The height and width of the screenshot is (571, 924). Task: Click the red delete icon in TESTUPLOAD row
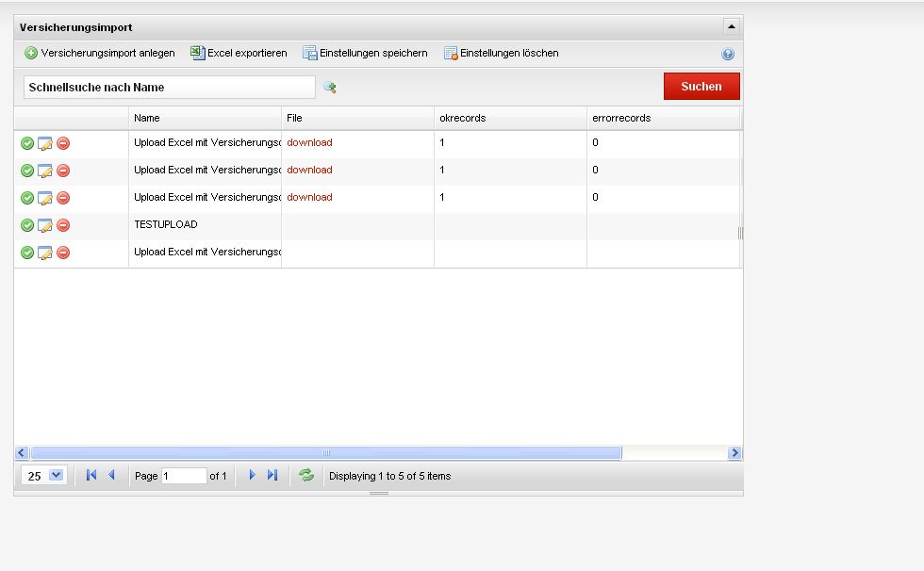63,225
